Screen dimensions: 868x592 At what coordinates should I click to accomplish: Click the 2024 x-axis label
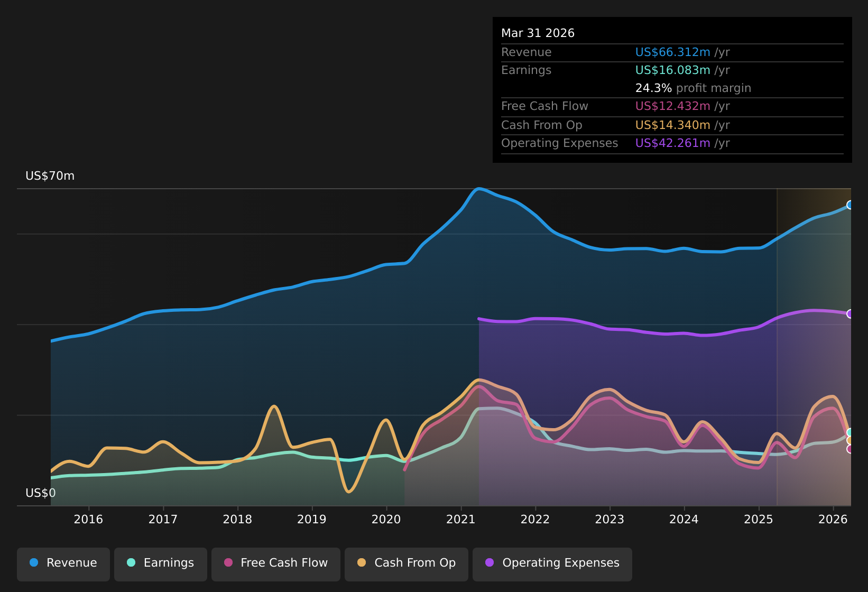pyautogui.click(x=684, y=520)
